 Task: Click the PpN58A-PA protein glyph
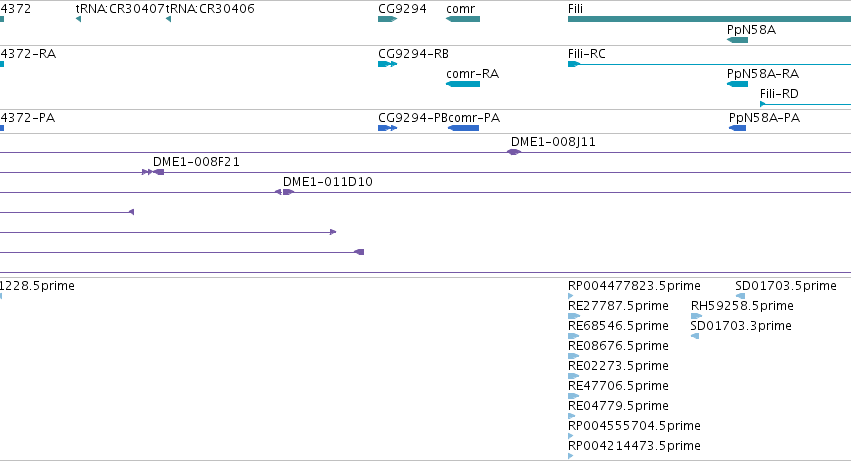click(x=738, y=128)
